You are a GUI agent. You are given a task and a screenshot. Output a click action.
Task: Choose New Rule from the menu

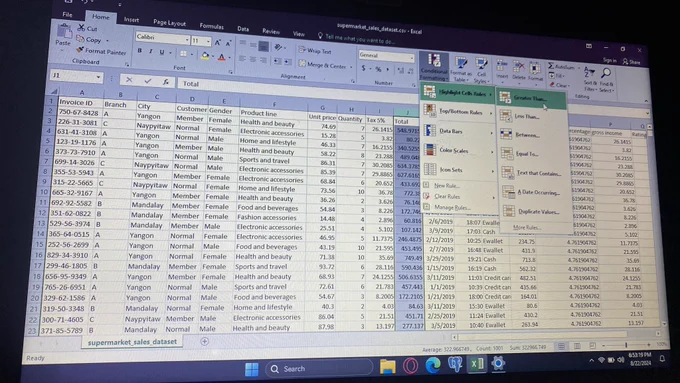pyautogui.click(x=447, y=186)
